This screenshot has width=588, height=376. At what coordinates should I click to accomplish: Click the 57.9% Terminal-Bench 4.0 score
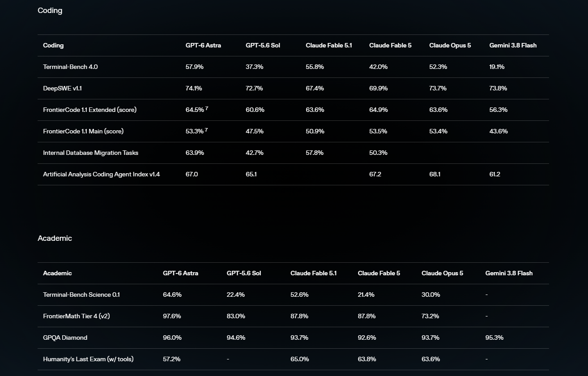click(x=195, y=67)
